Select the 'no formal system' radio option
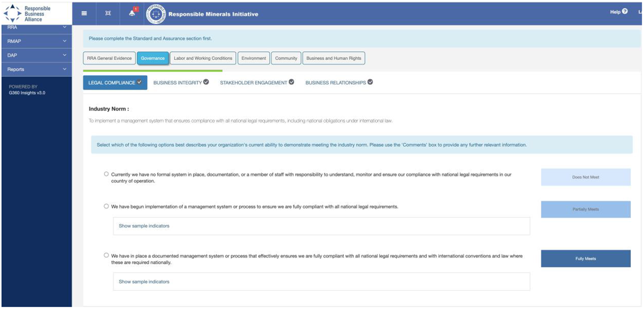 coord(106,174)
